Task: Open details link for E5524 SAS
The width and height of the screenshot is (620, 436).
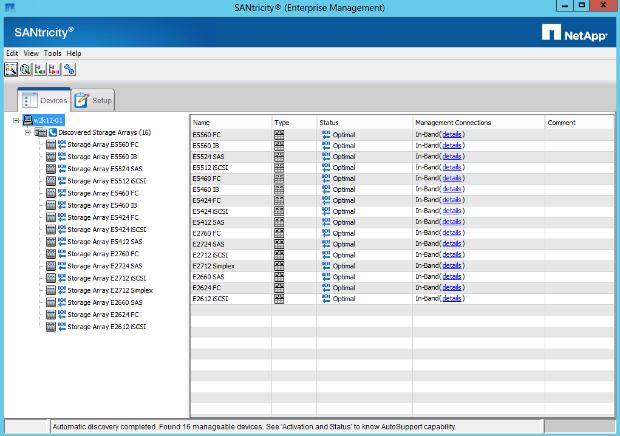Action: tap(452, 157)
